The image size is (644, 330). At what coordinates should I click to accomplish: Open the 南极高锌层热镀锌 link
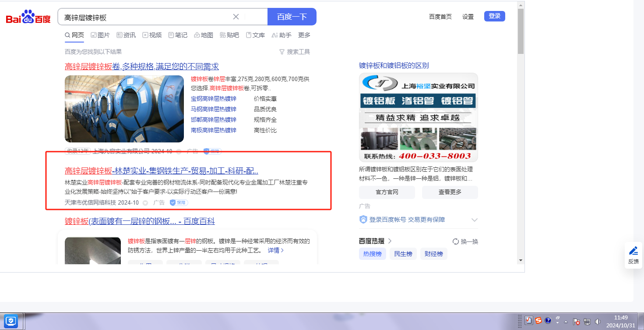pos(214,130)
